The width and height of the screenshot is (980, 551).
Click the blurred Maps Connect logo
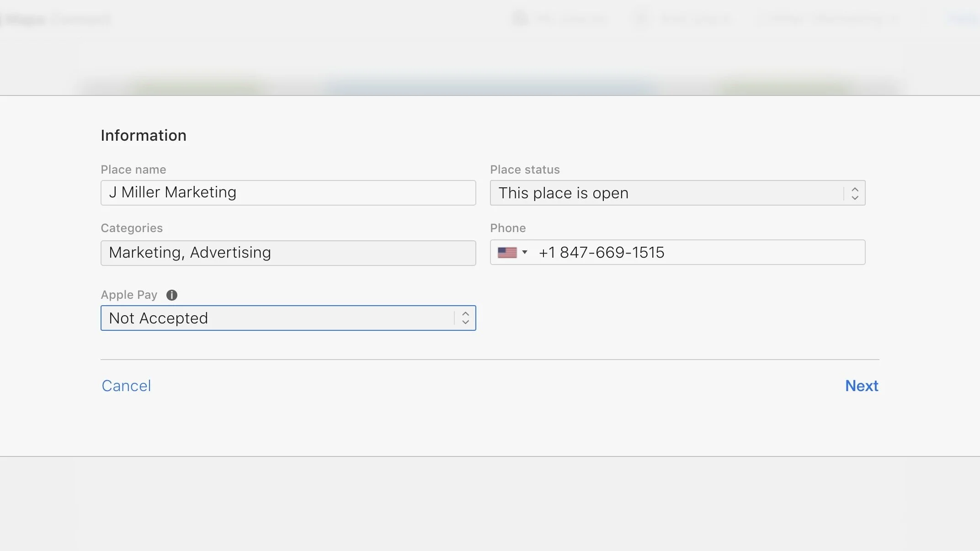coord(57,19)
